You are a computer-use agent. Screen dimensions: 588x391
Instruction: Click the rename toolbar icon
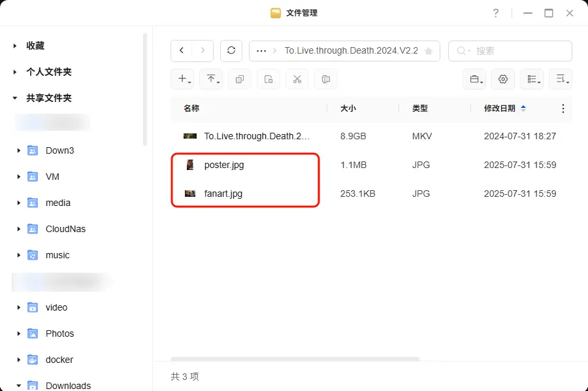click(326, 79)
